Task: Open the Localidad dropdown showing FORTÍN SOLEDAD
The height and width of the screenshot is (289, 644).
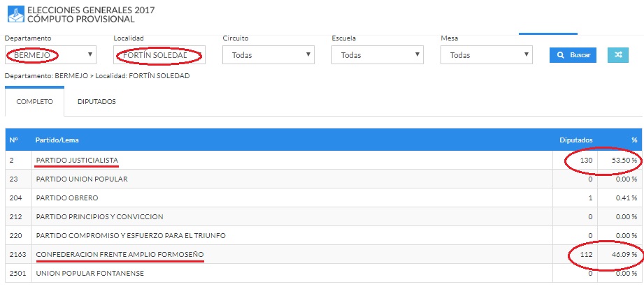Action: 159,55
